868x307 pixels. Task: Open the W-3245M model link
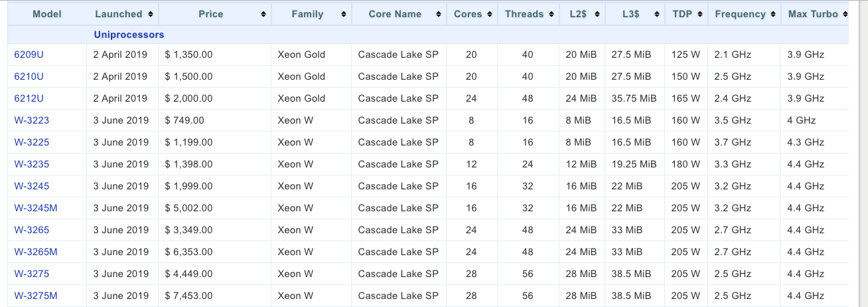pyautogui.click(x=36, y=208)
